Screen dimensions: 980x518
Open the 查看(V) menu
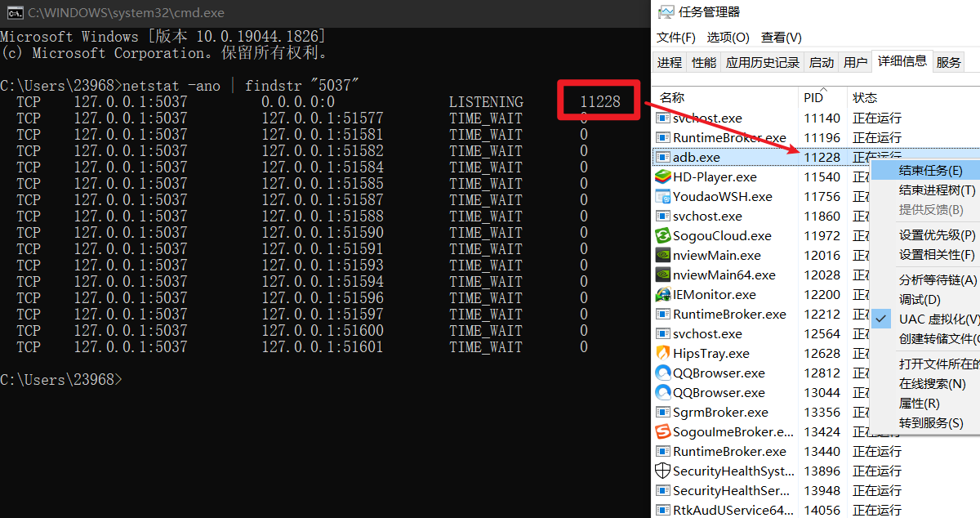781,38
